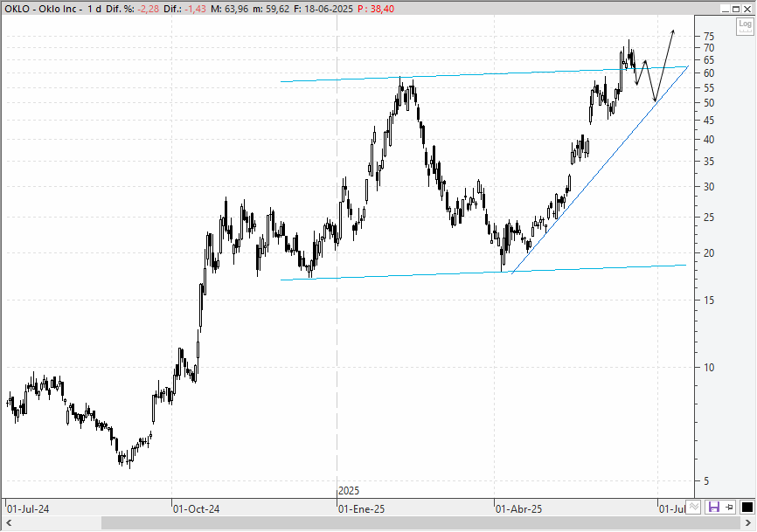Close the OKLO chart window
This screenshot has height=532, width=757.
(747, 9)
